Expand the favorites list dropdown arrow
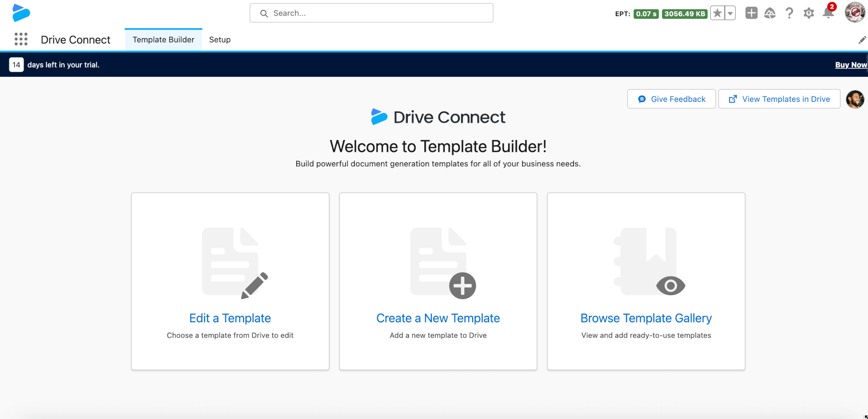Viewport: 868px width, 419px height. (x=730, y=13)
